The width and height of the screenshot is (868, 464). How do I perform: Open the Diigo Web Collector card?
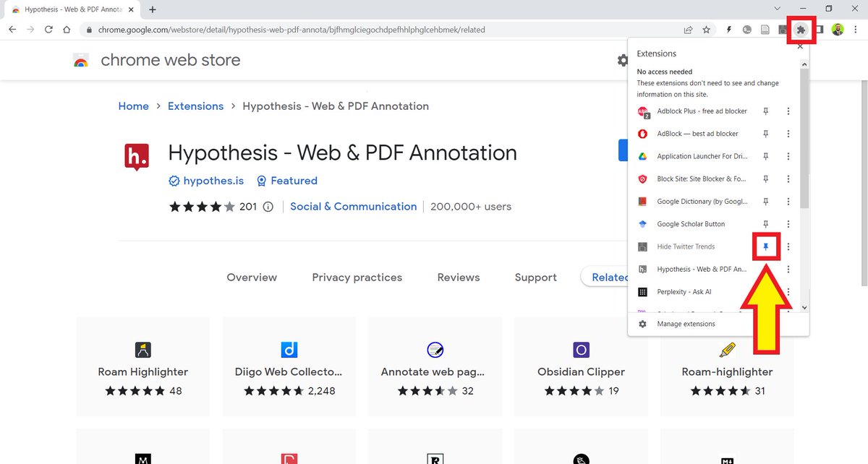[x=289, y=366]
